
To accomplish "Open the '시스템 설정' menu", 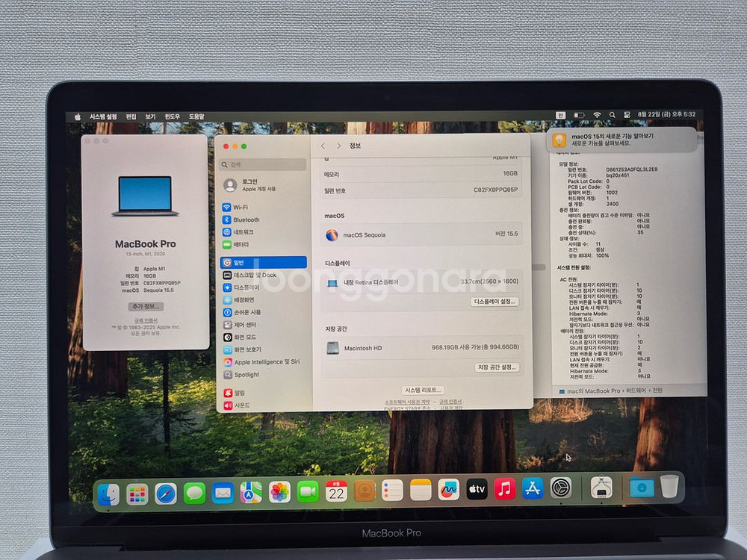I will click(x=103, y=116).
